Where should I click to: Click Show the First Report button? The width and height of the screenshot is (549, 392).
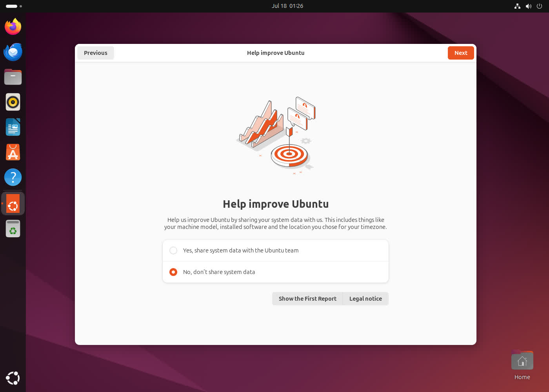pos(307,299)
